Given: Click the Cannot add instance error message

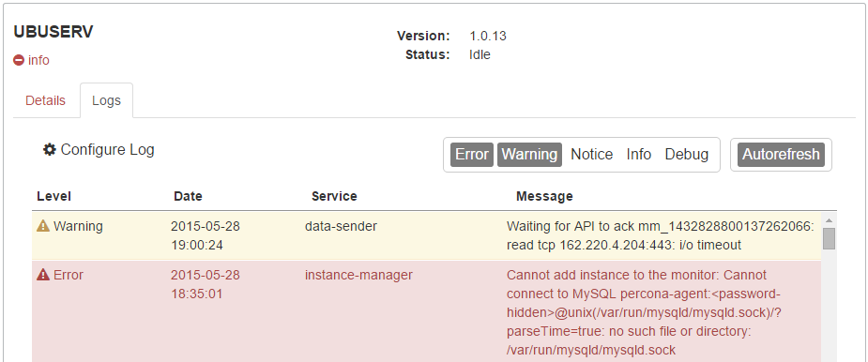Looking at the screenshot, I should click(x=644, y=312).
